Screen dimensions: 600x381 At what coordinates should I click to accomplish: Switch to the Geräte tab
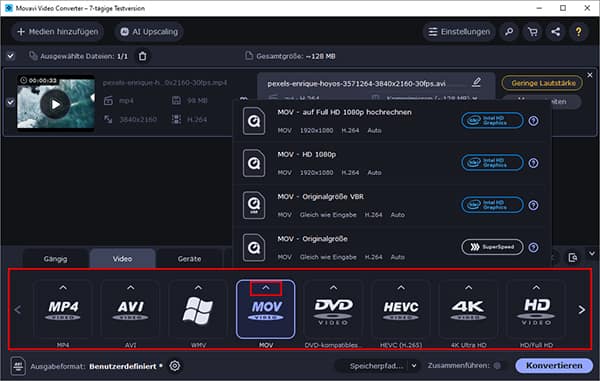point(189,259)
